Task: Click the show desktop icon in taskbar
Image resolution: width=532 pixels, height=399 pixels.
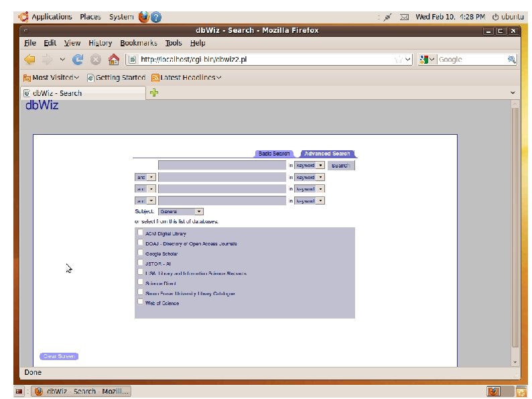Action: pos(19,392)
